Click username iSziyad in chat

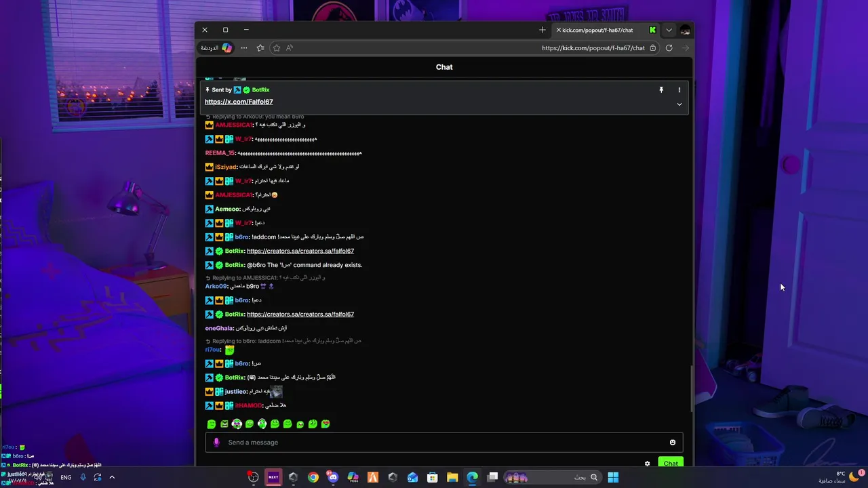pyautogui.click(x=226, y=167)
